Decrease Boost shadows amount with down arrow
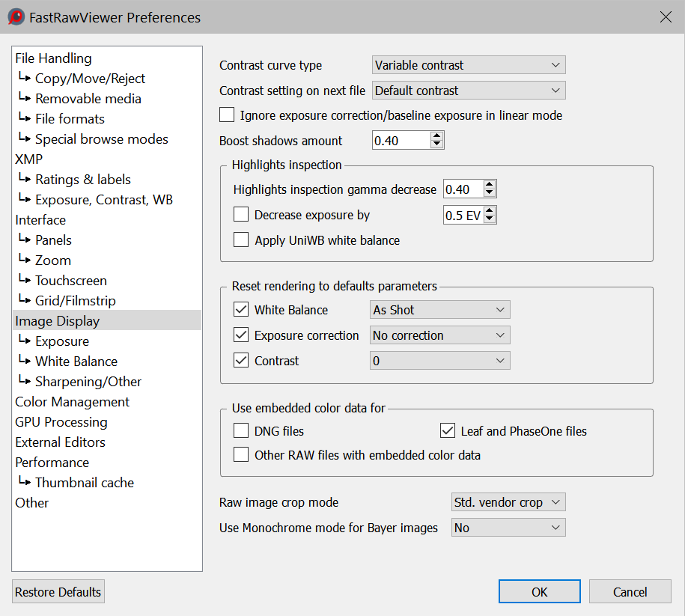 point(437,144)
